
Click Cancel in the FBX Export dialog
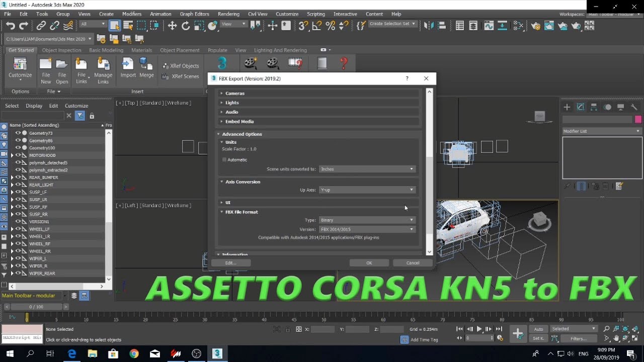point(413,263)
